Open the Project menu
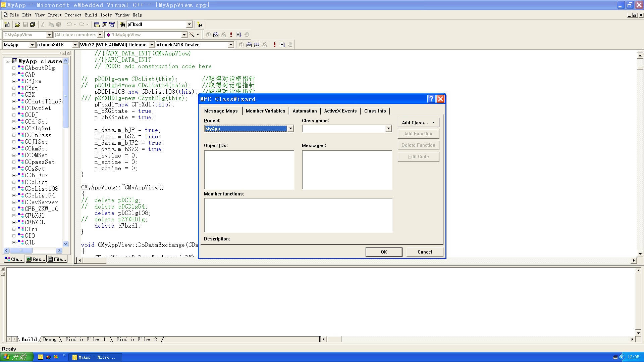 [73, 15]
